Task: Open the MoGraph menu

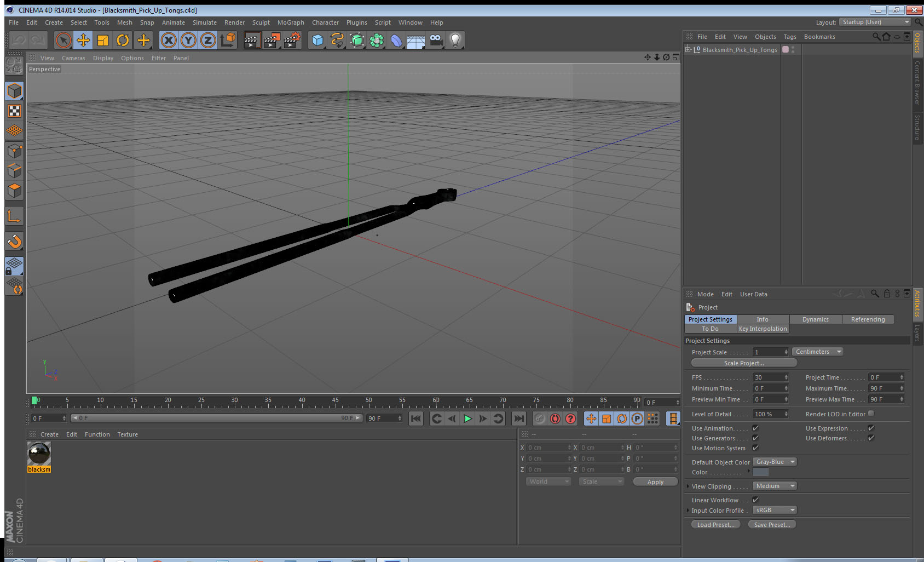Action: [291, 22]
